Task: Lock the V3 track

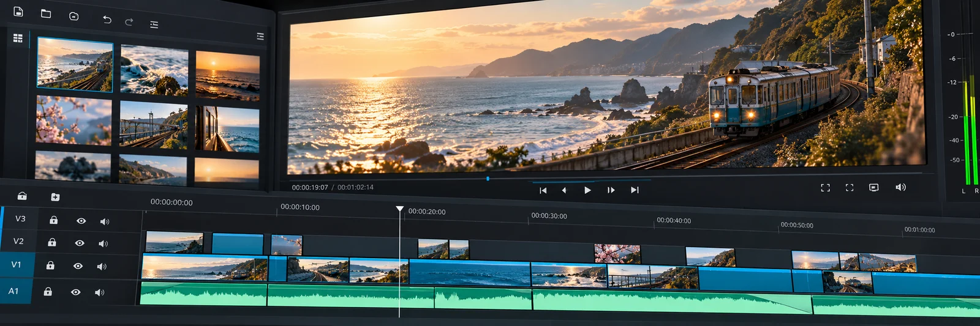Action: pyautogui.click(x=54, y=220)
